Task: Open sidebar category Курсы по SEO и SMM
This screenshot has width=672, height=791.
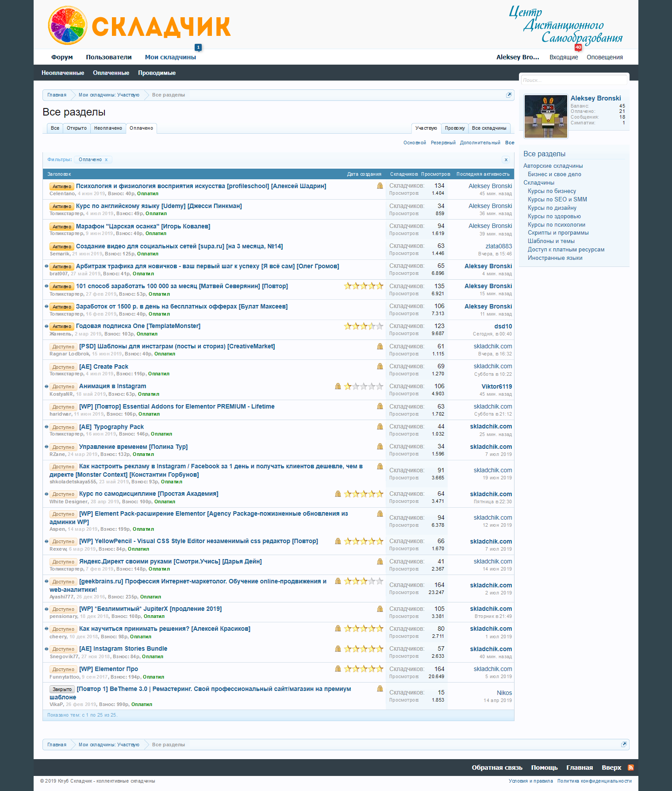Action: point(557,199)
